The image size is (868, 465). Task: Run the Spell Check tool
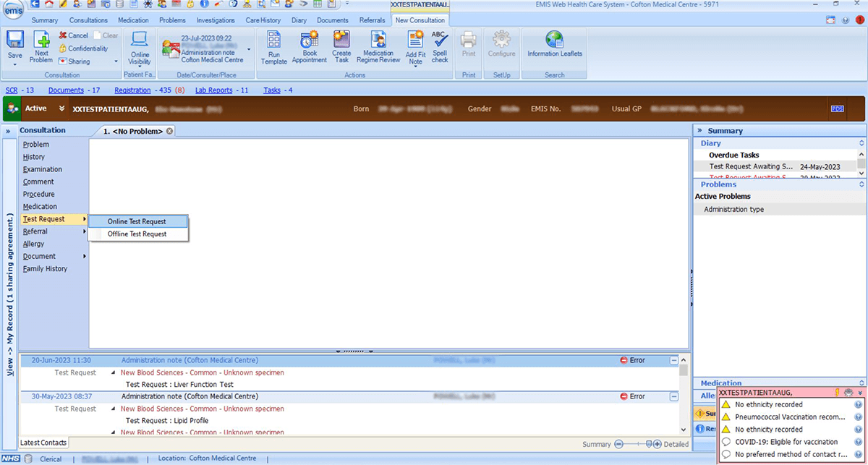tap(440, 46)
